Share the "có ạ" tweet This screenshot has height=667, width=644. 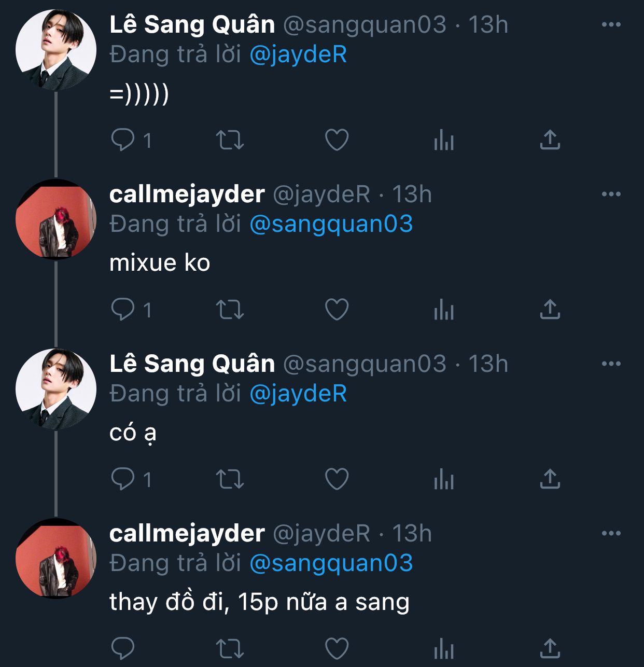click(550, 479)
